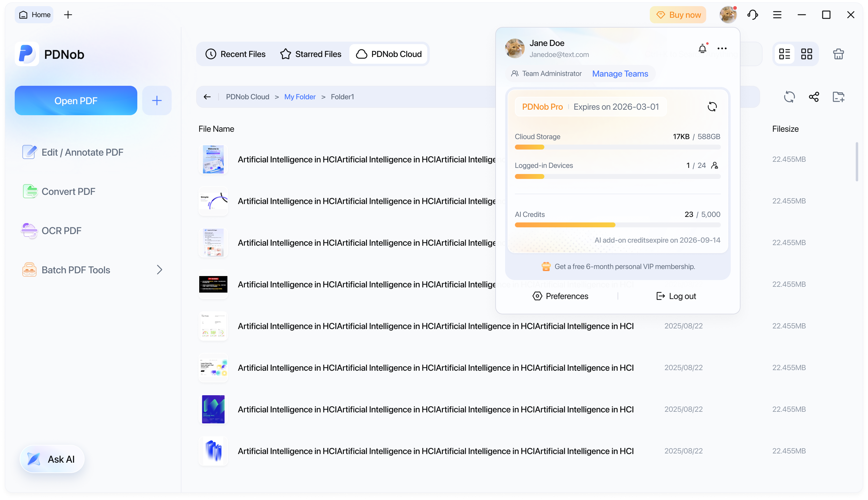Image resolution: width=868 pixels, height=500 pixels.
Task: Close the PDNob window
Action: (851, 15)
